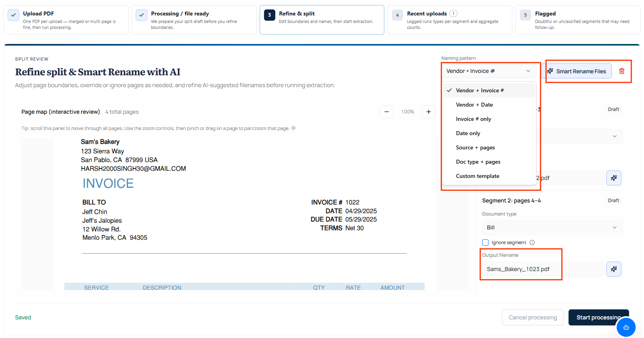
Task: Select Vendor + Date option
Action: 489,105
